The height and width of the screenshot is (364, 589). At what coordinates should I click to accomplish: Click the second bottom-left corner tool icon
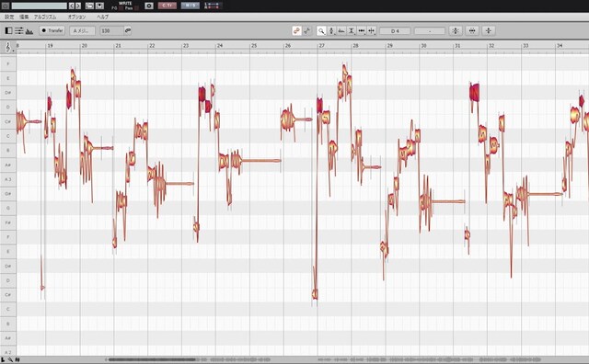pyautogui.click(x=10, y=359)
